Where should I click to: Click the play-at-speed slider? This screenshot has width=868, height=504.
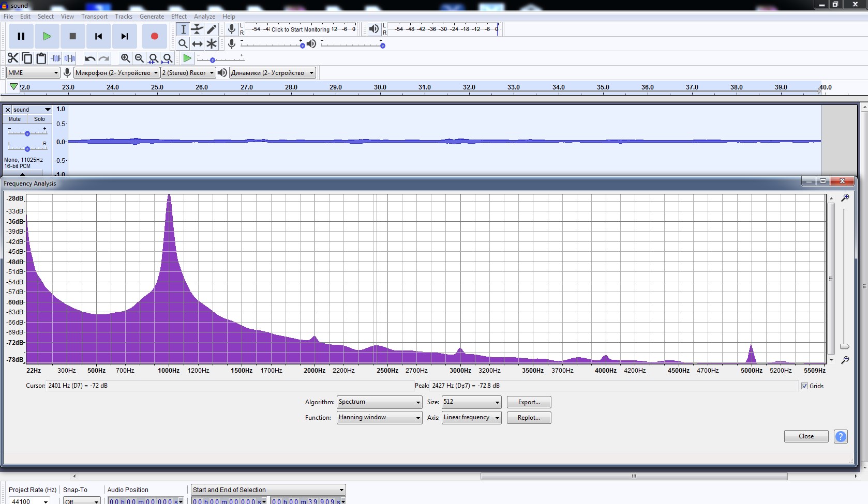pyautogui.click(x=220, y=59)
